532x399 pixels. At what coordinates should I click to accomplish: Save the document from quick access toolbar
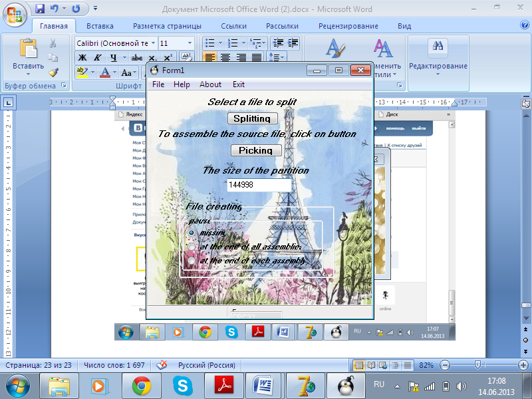pyautogui.click(x=40, y=9)
